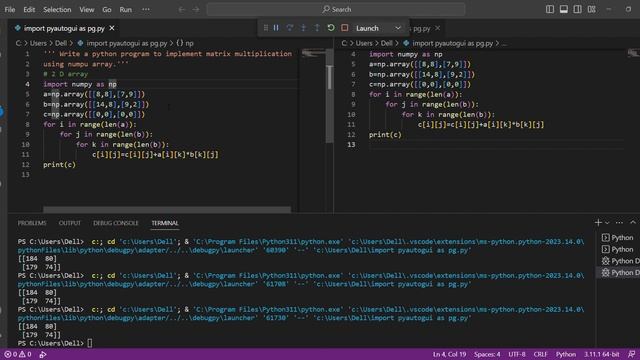
Task: Click Users breadcrumb in left editor
Action: 38,43
